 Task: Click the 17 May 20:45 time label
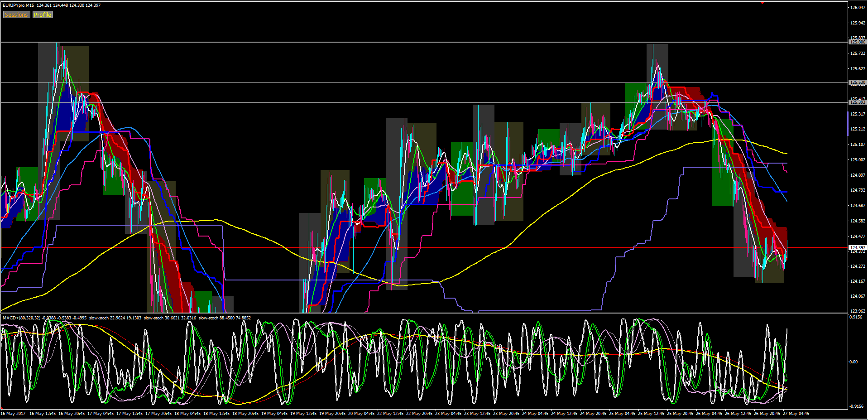click(158, 414)
